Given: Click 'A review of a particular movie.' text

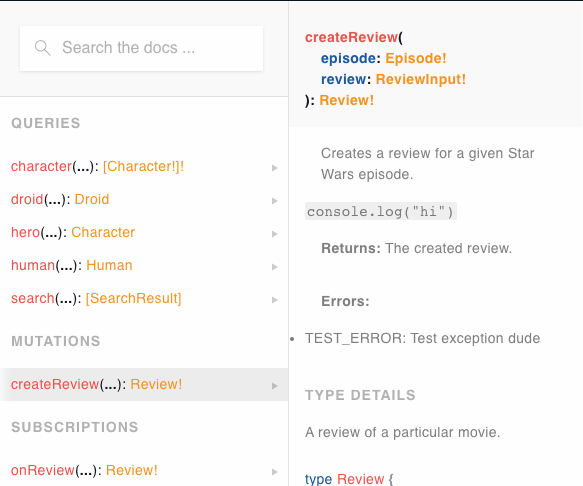Looking at the screenshot, I should point(403,432).
